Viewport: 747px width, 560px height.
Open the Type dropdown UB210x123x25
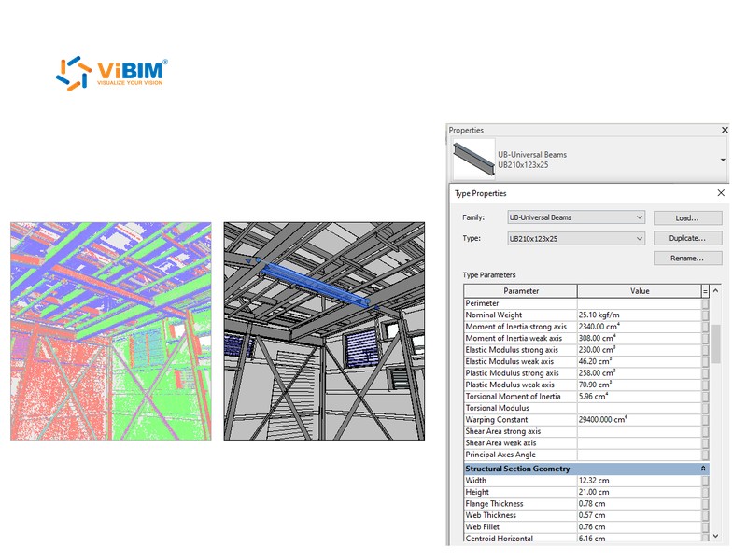pyautogui.click(x=576, y=239)
